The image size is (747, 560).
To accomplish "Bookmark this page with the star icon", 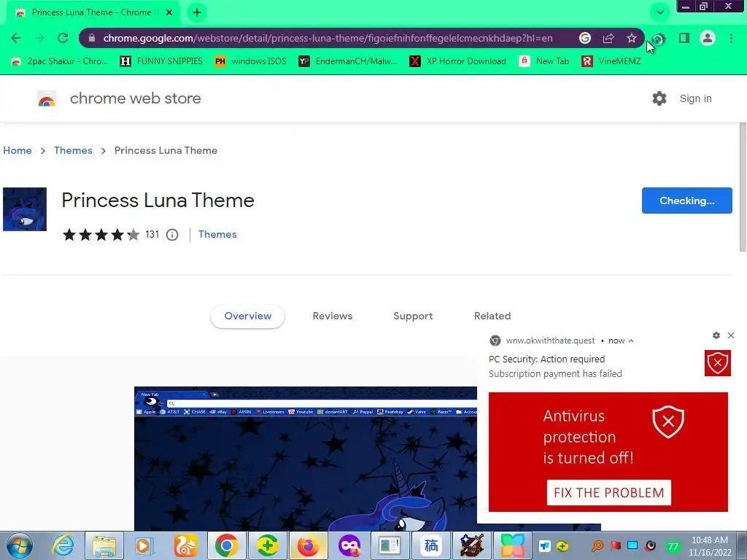I will point(632,38).
